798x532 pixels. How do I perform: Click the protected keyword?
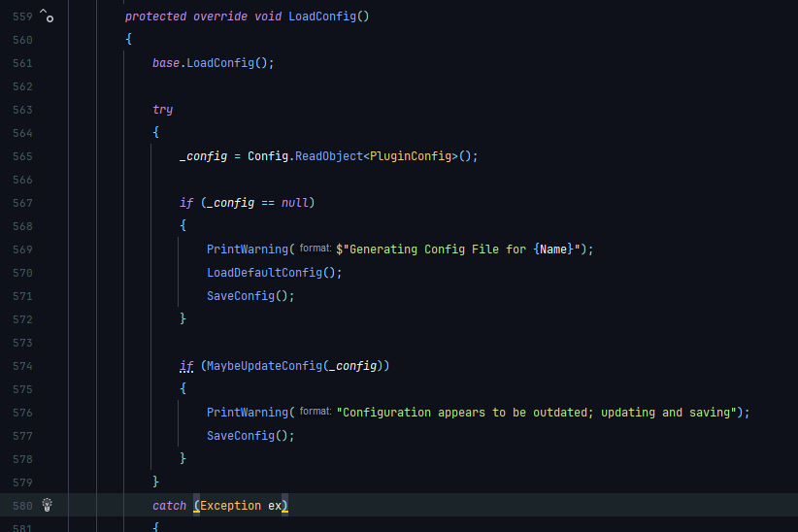pyautogui.click(x=155, y=17)
